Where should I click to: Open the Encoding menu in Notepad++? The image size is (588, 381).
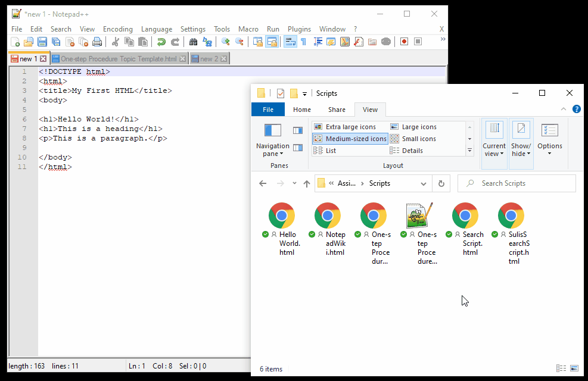click(118, 29)
